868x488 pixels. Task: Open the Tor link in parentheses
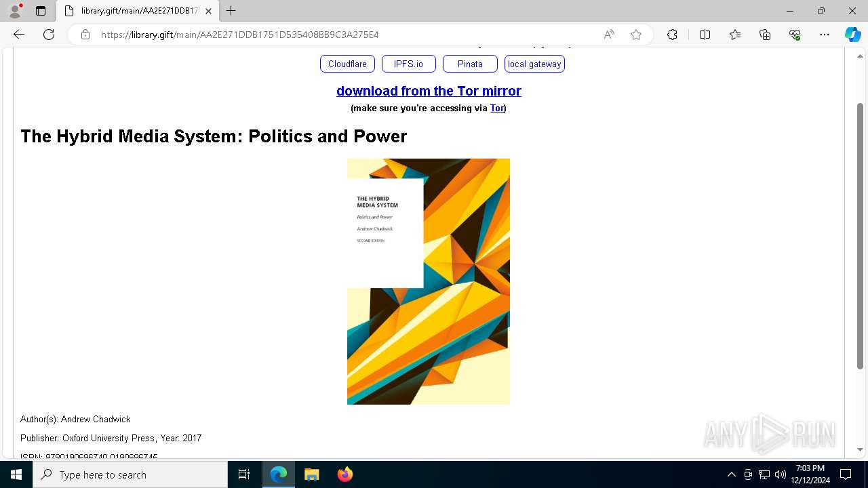497,108
